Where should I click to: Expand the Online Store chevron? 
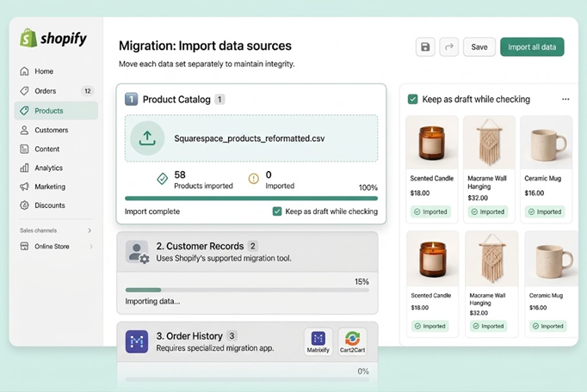pyautogui.click(x=91, y=246)
